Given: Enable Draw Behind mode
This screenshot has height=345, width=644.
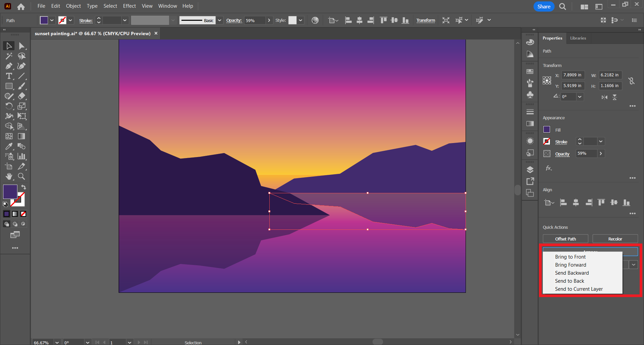Looking at the screenshot, I should 15,224.
